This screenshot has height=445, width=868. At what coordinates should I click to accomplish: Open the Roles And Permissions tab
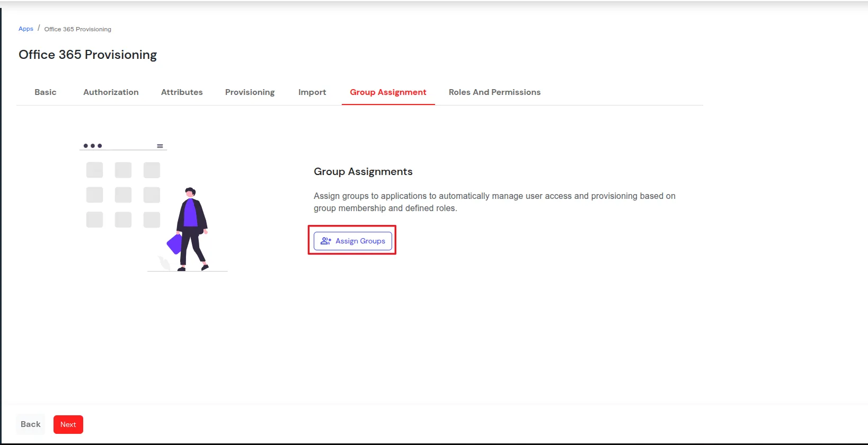click(494, 92)
